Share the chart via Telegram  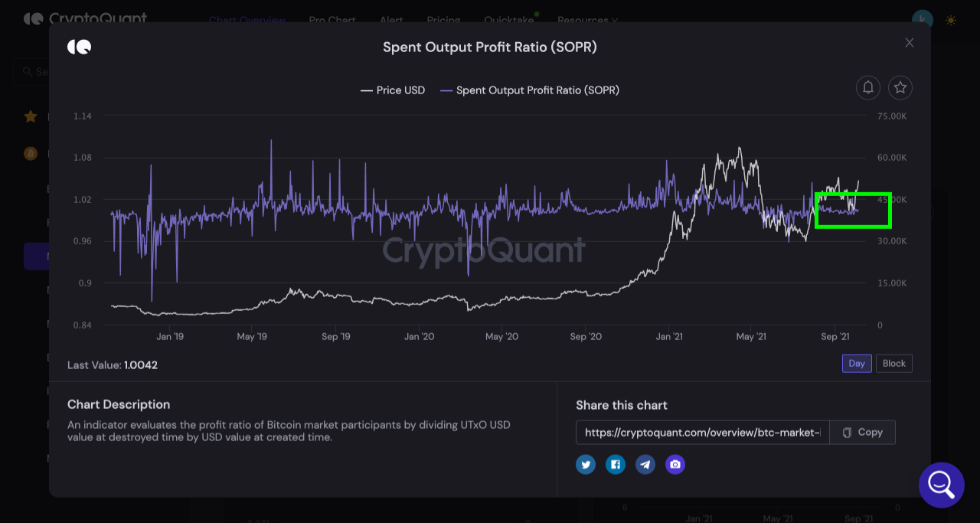pyautogui.click(x=645, y=464)
